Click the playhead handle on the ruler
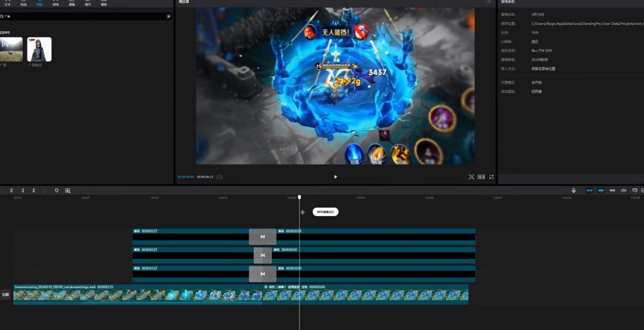 coord(299,197)
